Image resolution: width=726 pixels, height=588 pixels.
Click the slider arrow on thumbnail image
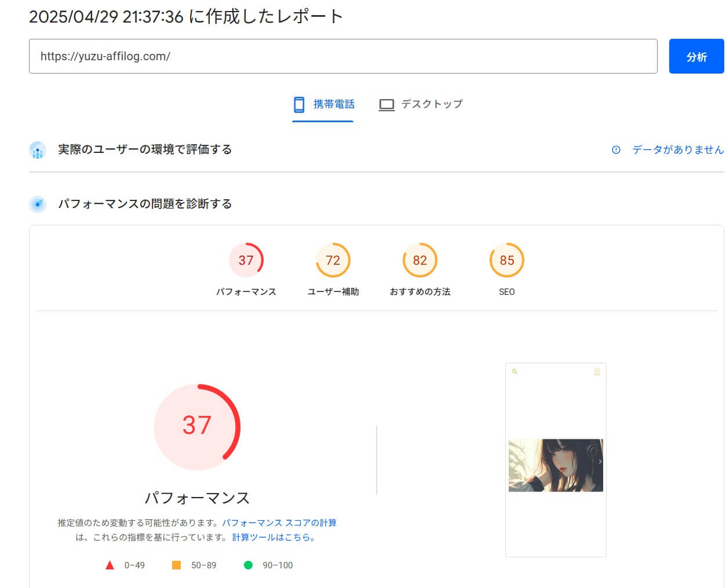[x=600, y=462]
